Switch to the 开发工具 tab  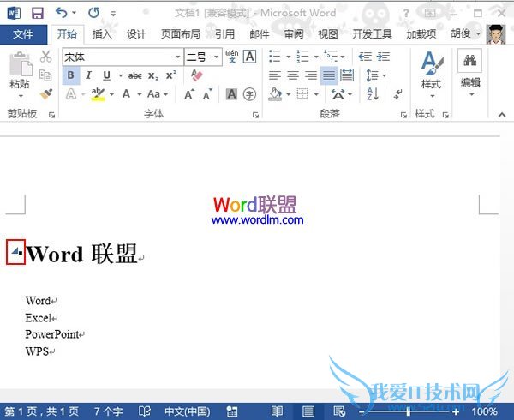click(372, 33)
